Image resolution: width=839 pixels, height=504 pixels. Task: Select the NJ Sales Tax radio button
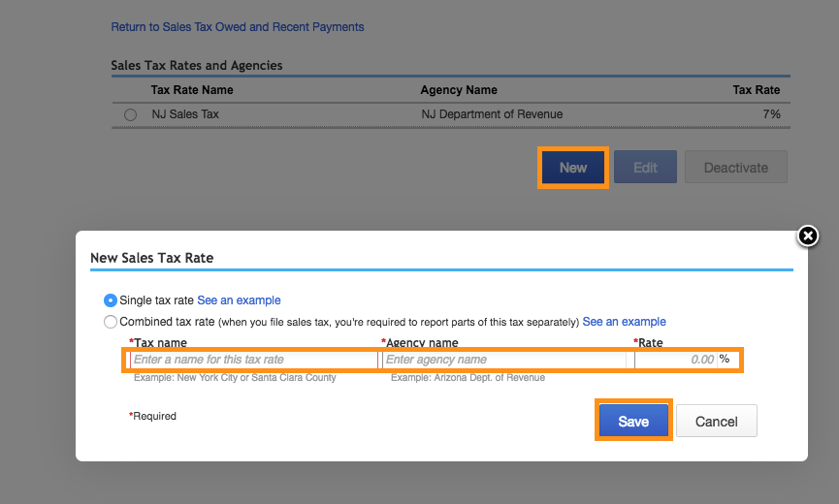tap(131, 114)
